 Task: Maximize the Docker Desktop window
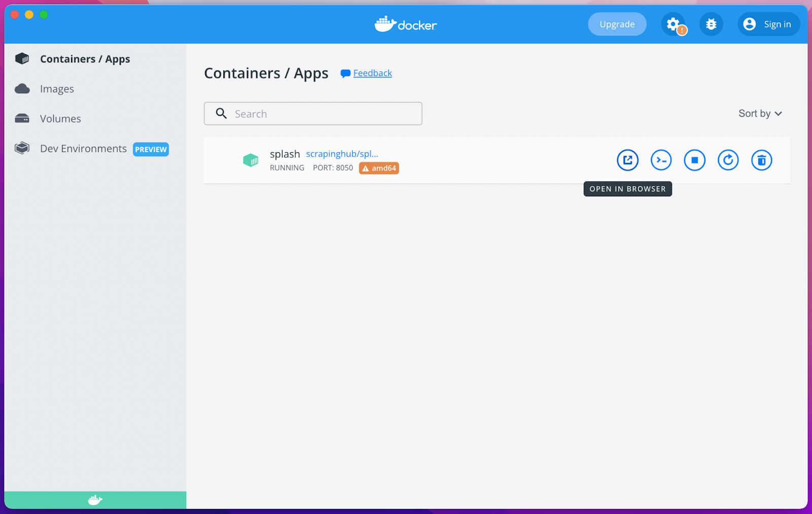[x=44, y=15]
